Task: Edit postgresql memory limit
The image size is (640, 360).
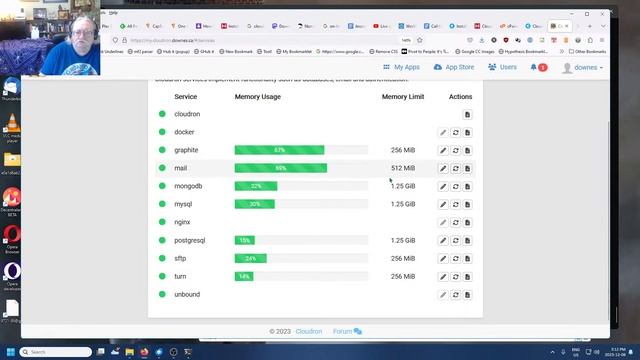Action: coord(443,240)
